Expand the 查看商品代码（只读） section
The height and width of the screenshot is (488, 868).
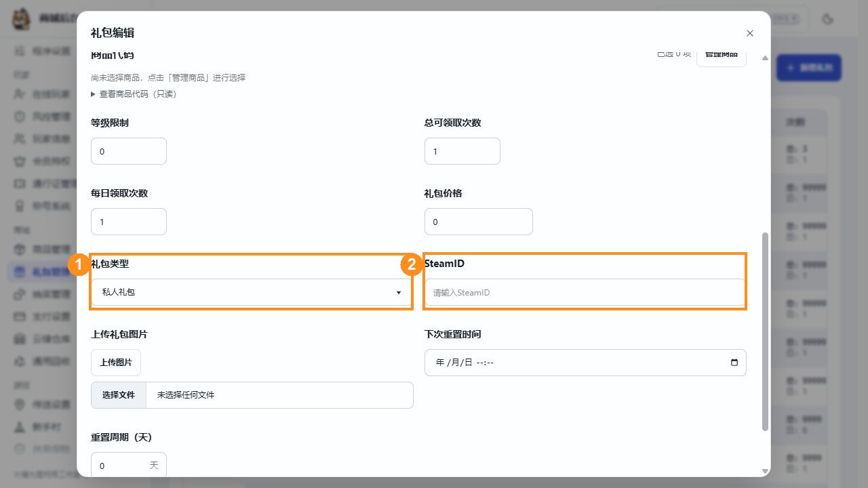pyautogui.click(x=134, y=94)
